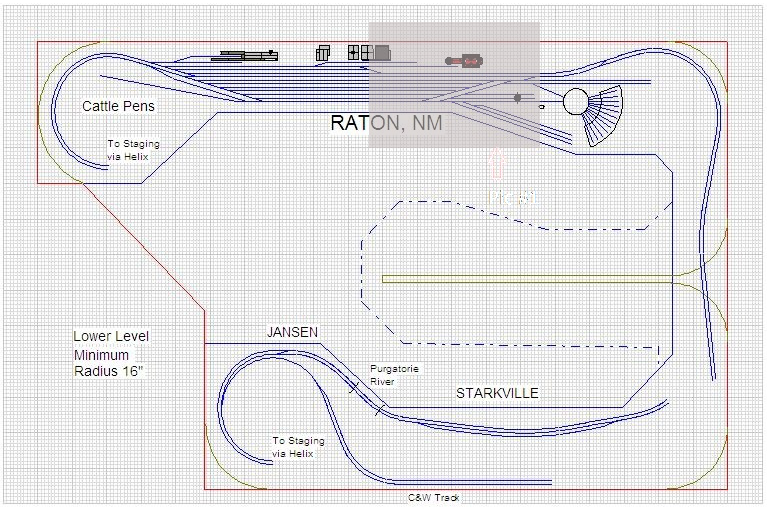This screenshot has height=509, width=767.
Task: Click the RATON, NM label
Action: pyautogui.click(x=386, y=123)
